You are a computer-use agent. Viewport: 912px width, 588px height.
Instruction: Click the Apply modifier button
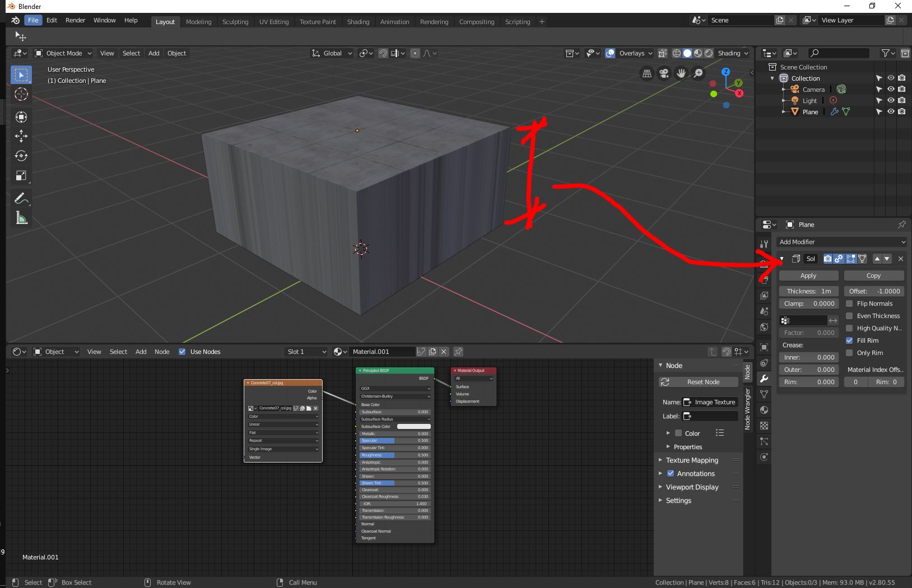(808, 276)
